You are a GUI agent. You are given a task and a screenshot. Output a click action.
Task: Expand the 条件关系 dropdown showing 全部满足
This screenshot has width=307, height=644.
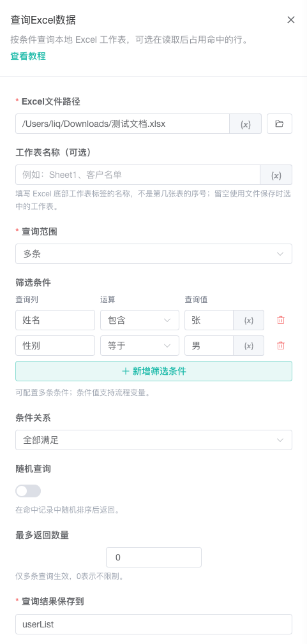pyautogui.click(x=154, y=440)
